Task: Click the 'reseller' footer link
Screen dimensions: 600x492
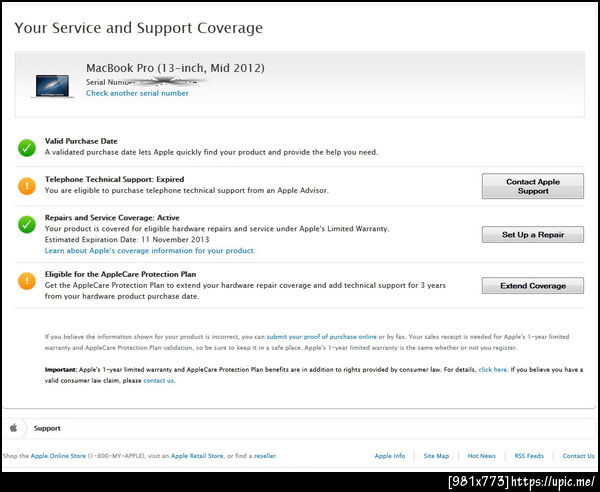Action: 265,456
